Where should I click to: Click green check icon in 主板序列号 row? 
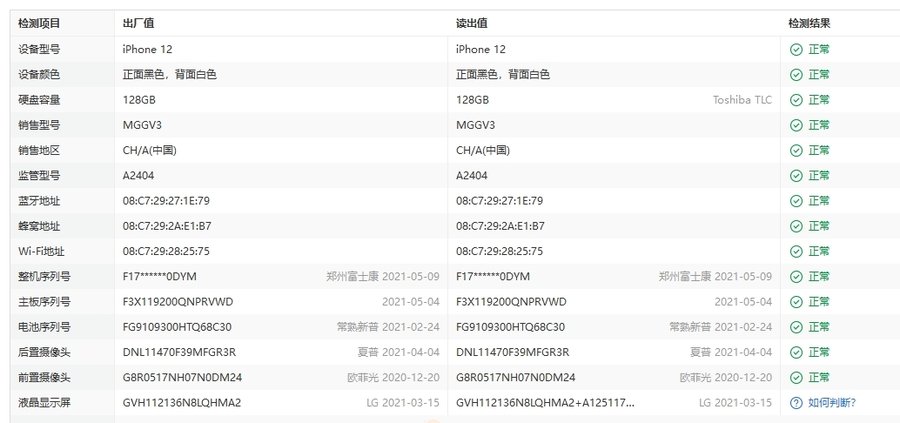click(x=796, y=302)
